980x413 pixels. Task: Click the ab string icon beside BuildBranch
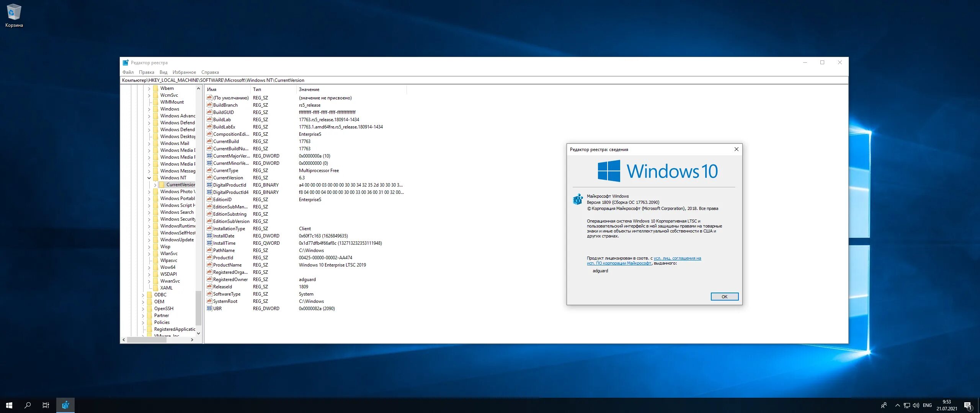[209, 105]
